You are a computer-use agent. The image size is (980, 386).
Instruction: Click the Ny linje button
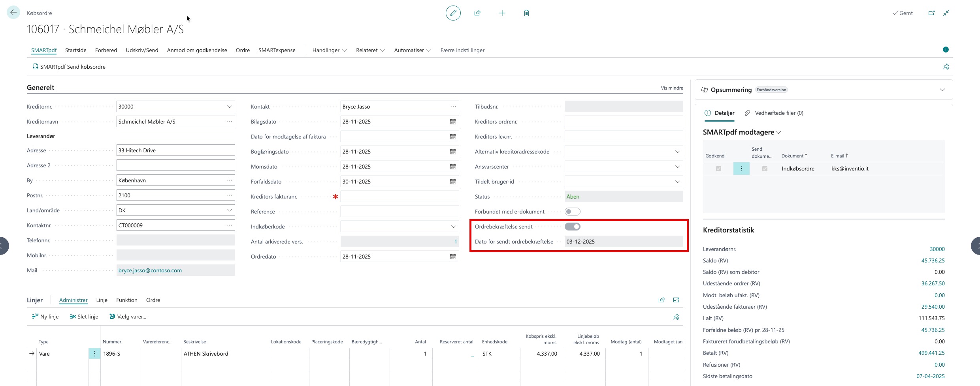click(x=45, y=317)
